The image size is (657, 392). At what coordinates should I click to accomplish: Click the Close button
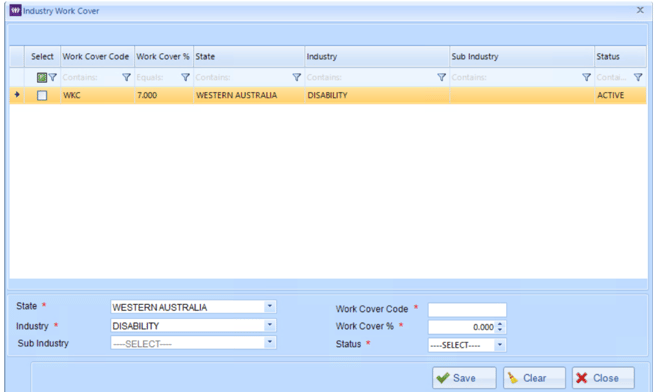pos(603,378)
